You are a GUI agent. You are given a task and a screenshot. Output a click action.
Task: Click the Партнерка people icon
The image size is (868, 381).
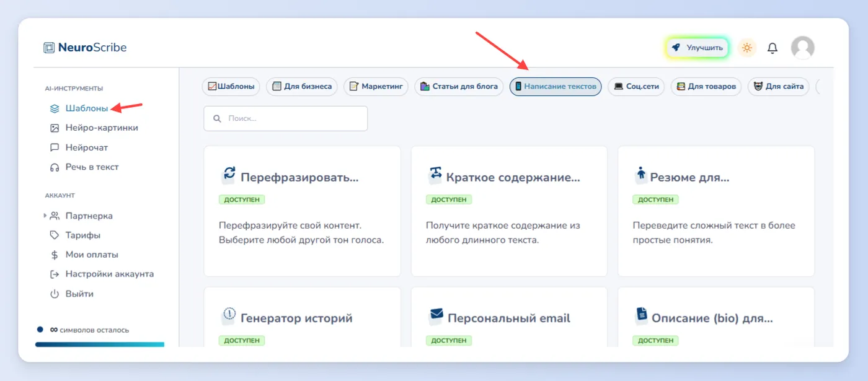pyautogui.click(x=55, y=216)
